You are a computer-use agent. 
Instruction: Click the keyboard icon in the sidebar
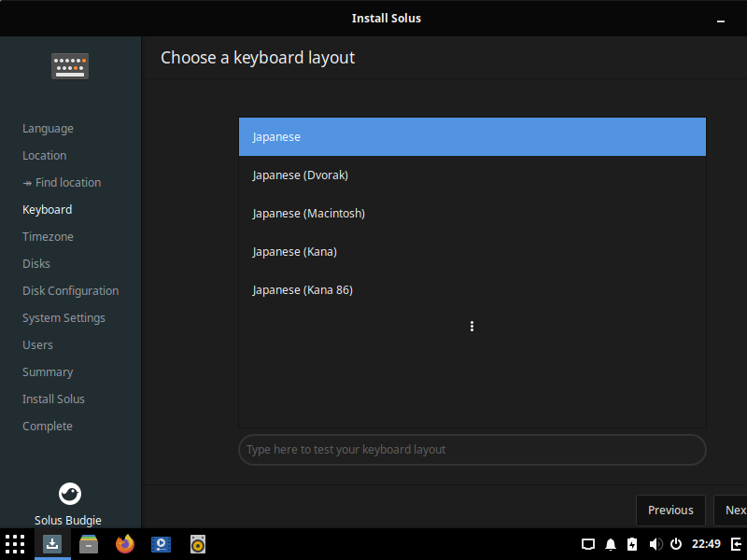[70, 66]
